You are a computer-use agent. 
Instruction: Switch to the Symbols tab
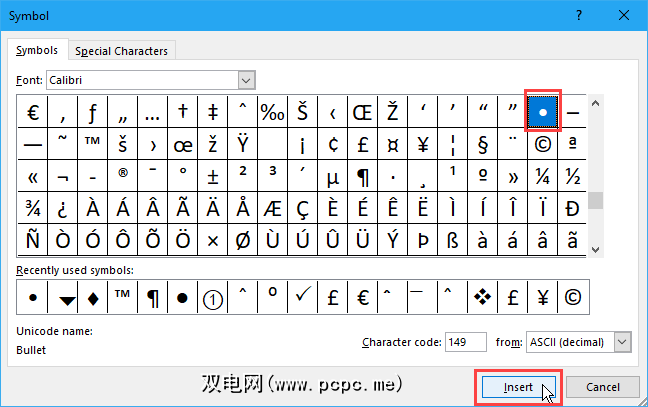coord(37,50)
